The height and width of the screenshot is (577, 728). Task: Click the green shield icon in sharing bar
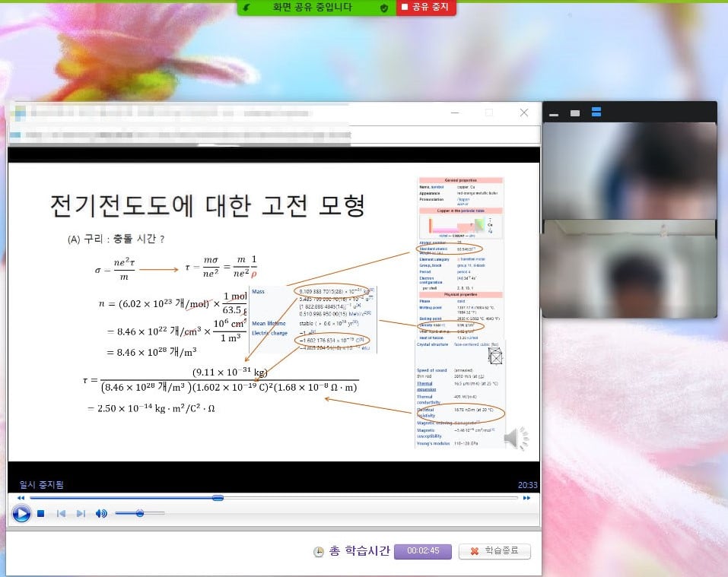click(385, 8)
